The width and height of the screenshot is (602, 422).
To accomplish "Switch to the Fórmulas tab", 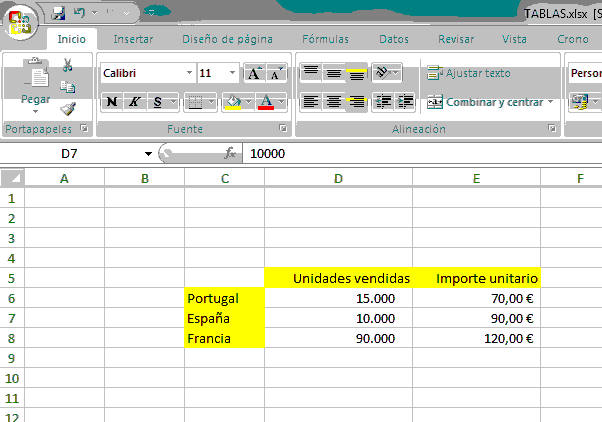I will 325,39.
